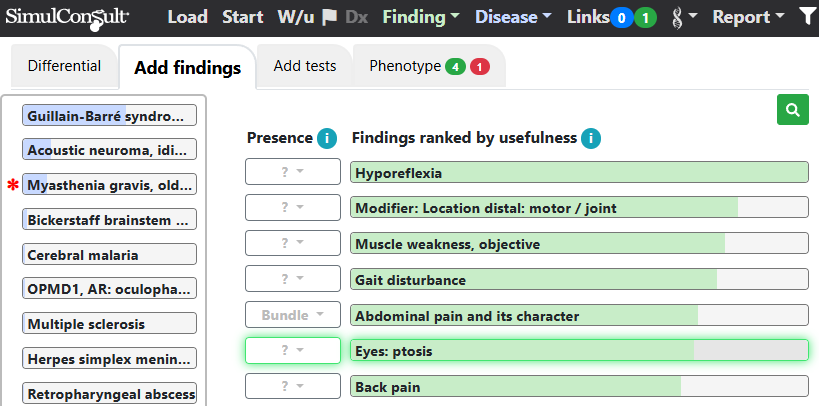Image resolution: width=819 pixels, height=406 pixels.
Task: Click the Gait disturbance usefulness bar
Action: (579, 280)
